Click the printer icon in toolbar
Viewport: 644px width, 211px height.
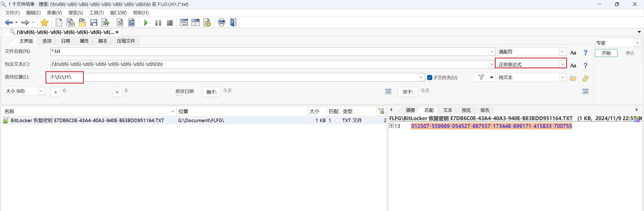pyautogui.click(x=221, y=23)
